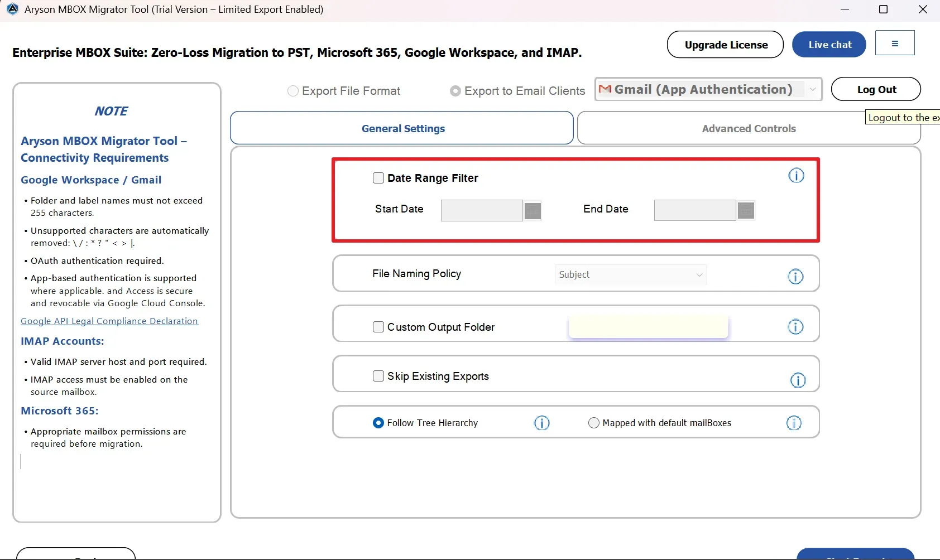The height and width of the screenshot is (560, 940).
Task: Click the Microsoft 365 heading
Action: [60, 411]
